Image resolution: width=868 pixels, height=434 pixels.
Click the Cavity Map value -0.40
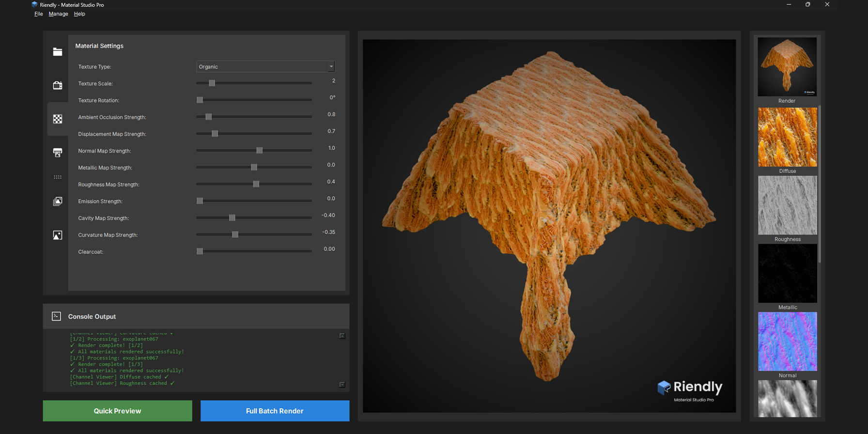pyautogui.click(x=328, y=216)
